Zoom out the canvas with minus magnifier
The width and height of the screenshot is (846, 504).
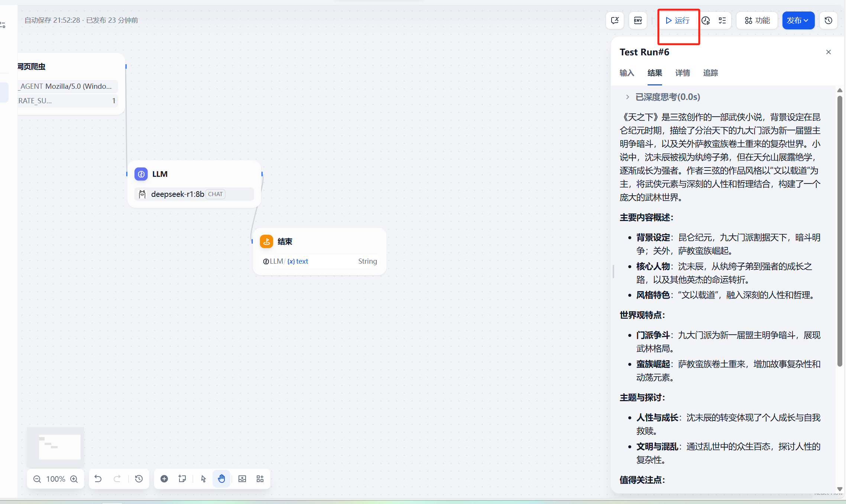(37, 479)
